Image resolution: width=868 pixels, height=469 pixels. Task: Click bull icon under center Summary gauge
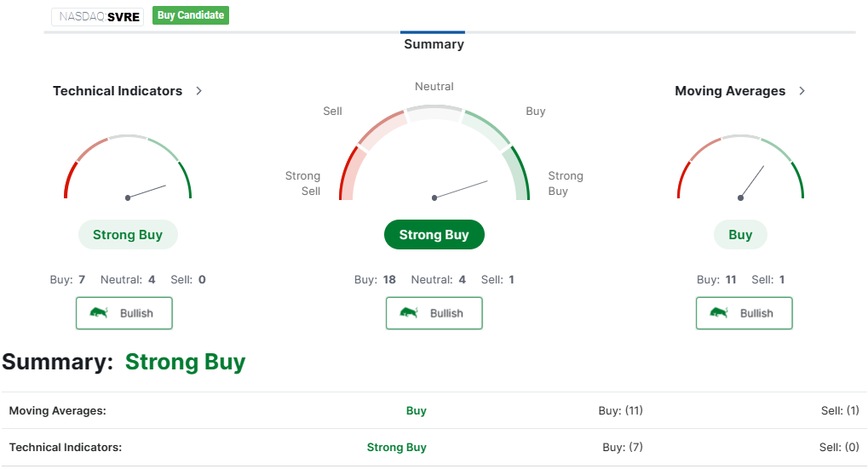[x=409, y=312]
